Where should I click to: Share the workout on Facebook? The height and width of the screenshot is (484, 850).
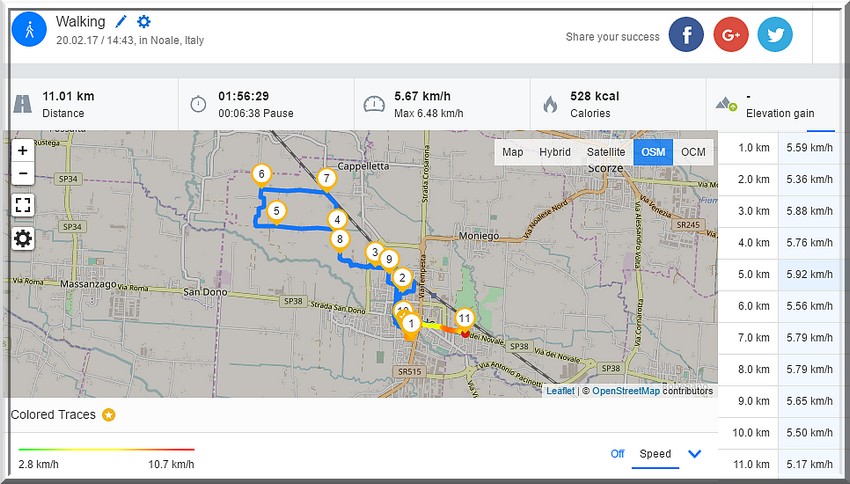tap(686, 35)
